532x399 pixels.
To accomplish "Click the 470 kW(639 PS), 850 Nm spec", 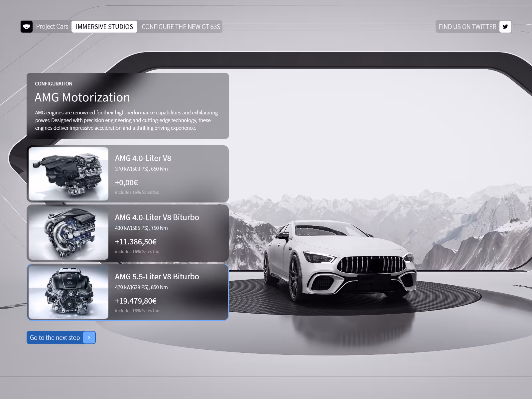I will pyautogui.click(x=141, y=287).
